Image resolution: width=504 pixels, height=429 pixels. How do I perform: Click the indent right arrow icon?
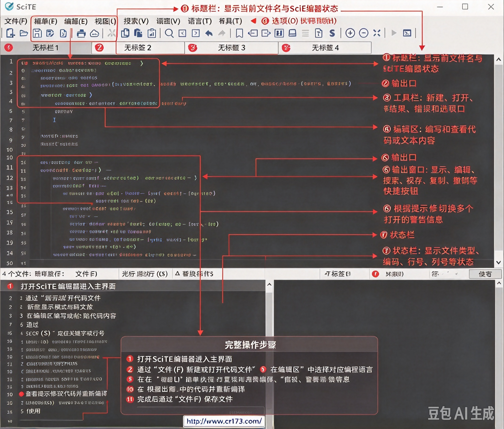click(x=266, y=33)
